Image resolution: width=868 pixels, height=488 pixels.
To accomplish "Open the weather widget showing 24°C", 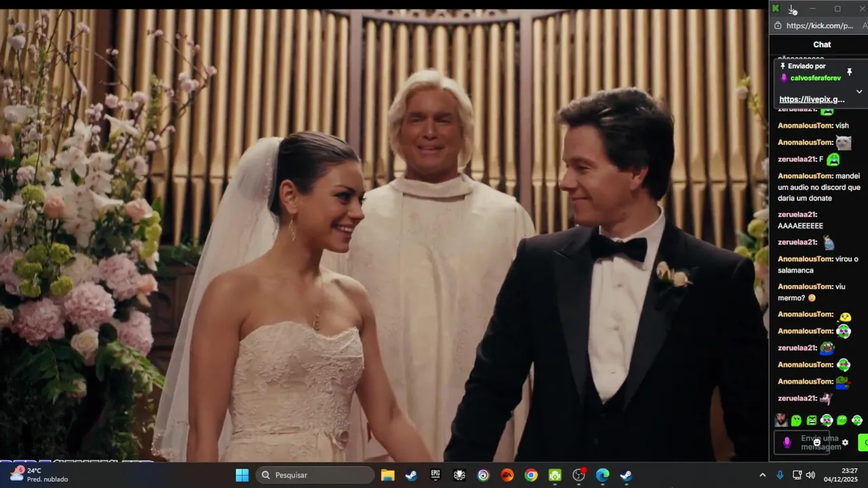I will pyautogui.click(x=39, y=474).
